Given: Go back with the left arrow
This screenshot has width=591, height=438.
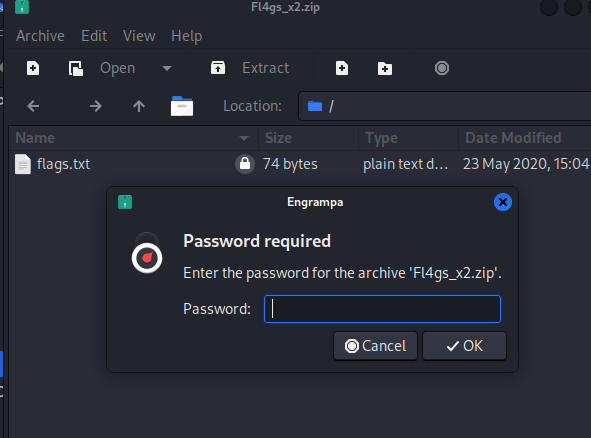Looking at the screenshot, I should [33, 106].
